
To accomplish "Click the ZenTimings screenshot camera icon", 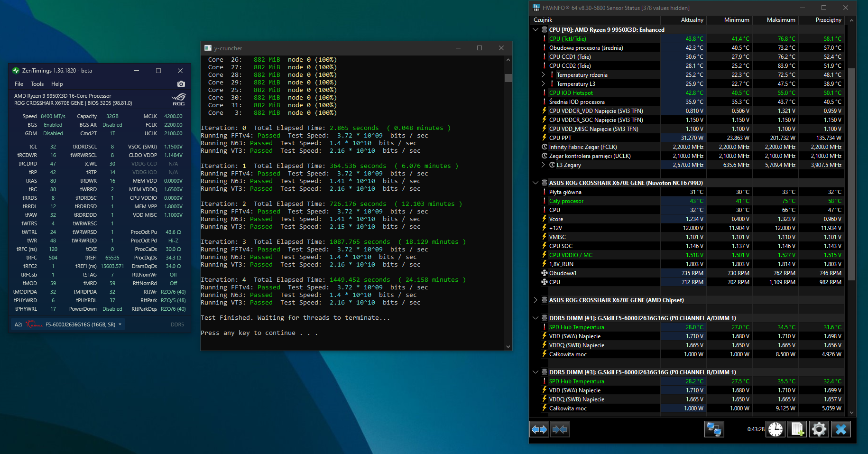I will pos(181,84).
